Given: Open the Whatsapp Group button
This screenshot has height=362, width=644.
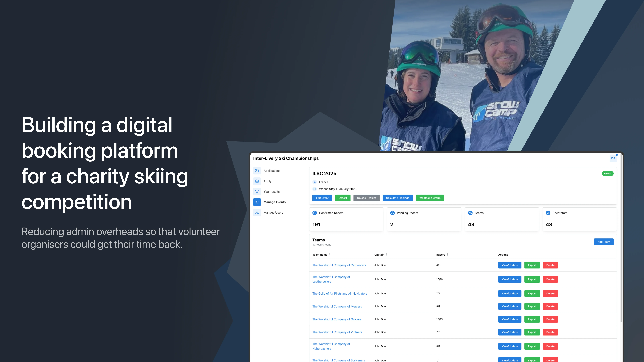Looking at the screenshot, I should [430, 198].
